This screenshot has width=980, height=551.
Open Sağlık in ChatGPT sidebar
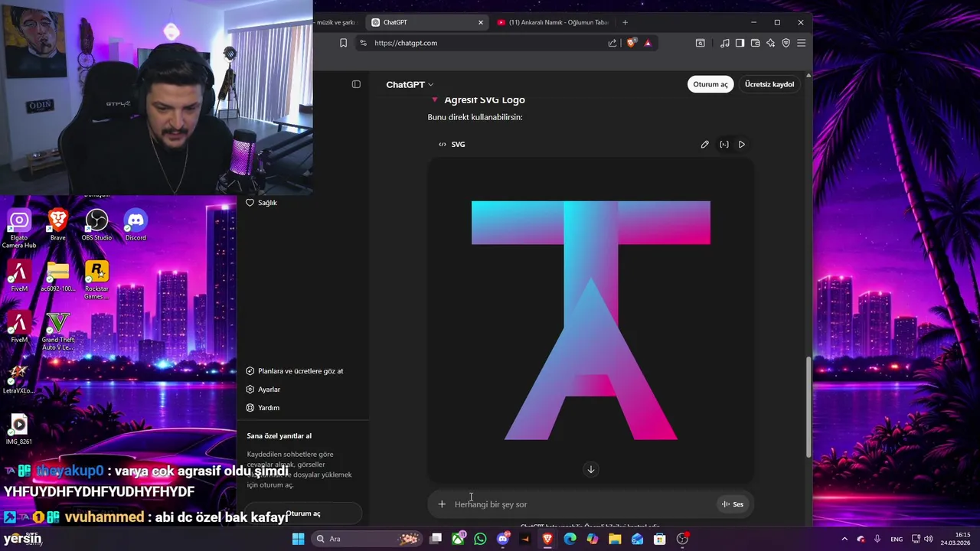coord(262,203)
